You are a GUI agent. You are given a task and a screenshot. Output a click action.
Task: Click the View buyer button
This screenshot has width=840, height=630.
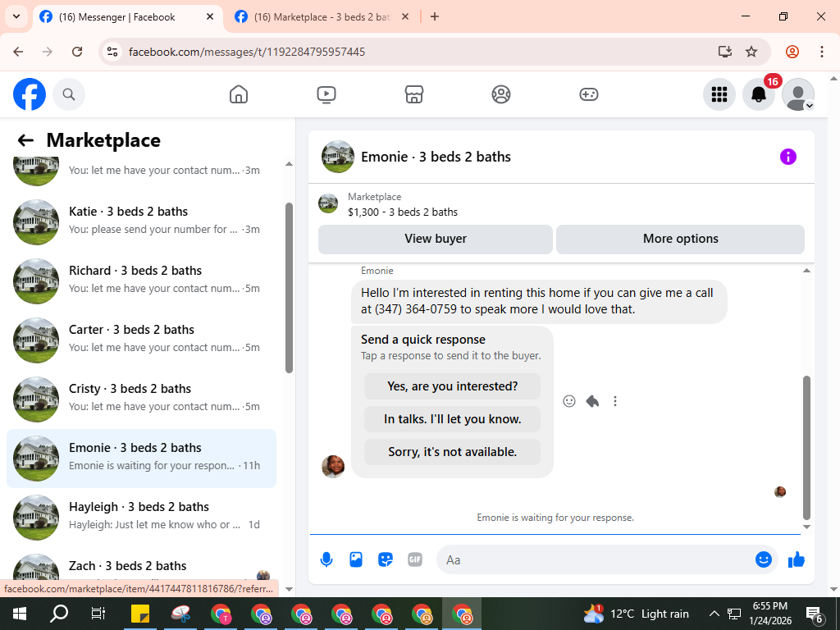point(436,239)
